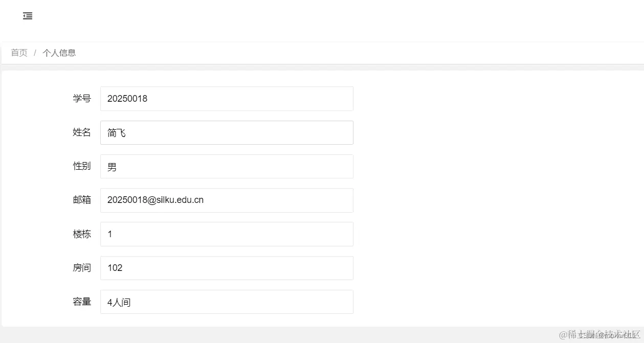Click the 姓名 label
The width and height of the screenshot is (644, 343).
click(x=82, y=132)
